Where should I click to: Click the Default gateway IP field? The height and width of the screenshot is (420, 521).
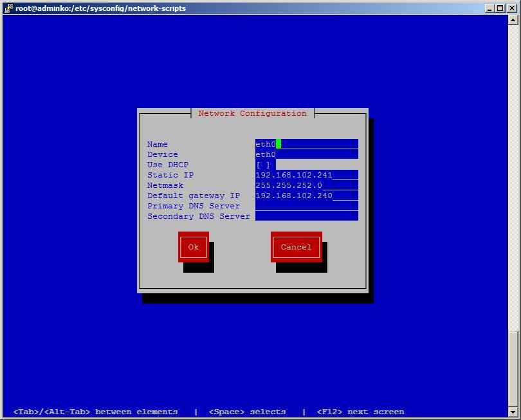pyautogui.click(x=306, y=196)
